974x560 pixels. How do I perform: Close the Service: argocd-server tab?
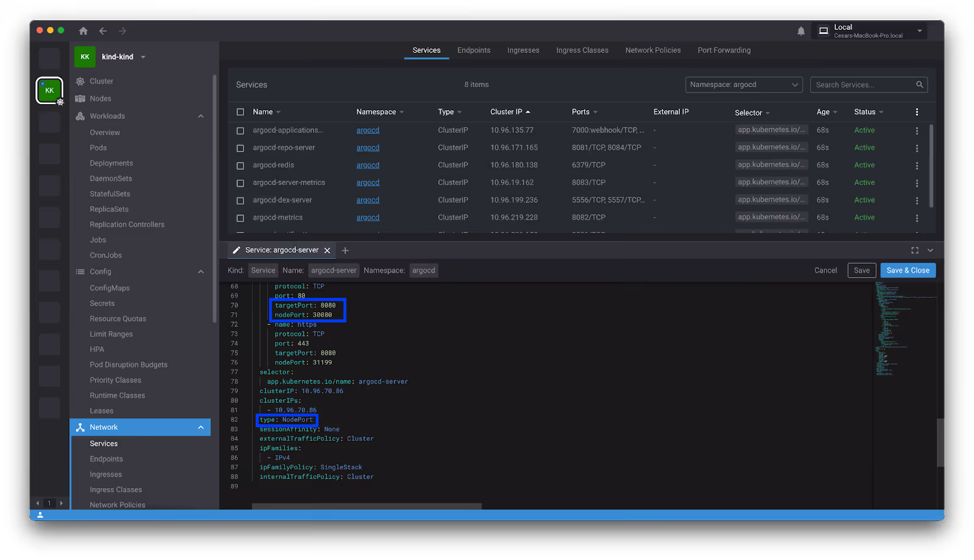(x=327, y=250)
